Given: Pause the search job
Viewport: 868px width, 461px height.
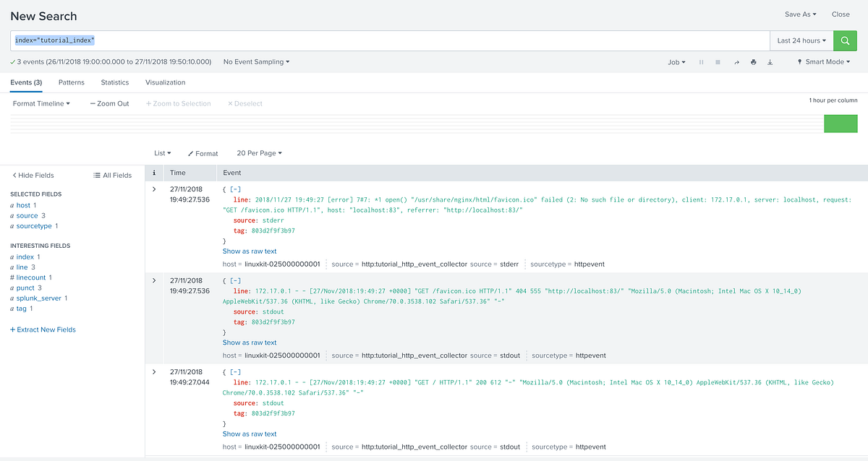Looking at the screenshot, I should [701, 62].
